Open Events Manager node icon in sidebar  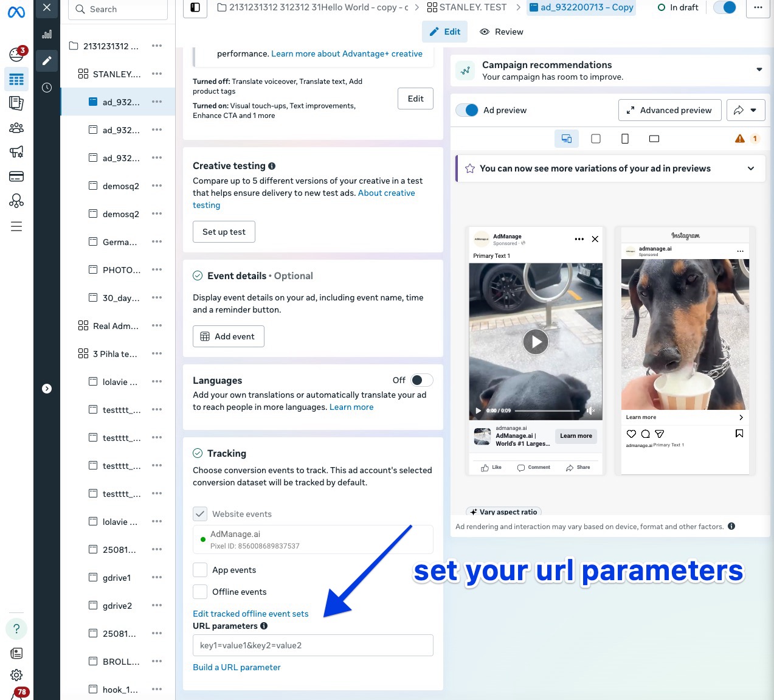point(16,201)
